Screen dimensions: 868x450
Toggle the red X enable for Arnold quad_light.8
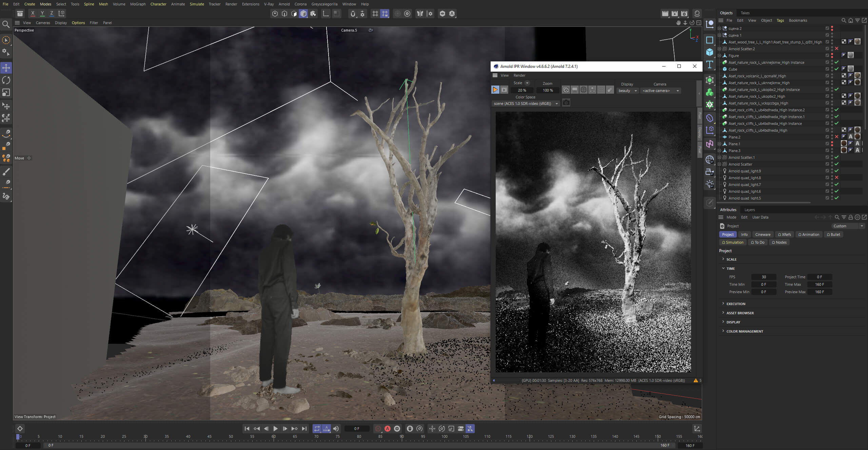point(836,177)
